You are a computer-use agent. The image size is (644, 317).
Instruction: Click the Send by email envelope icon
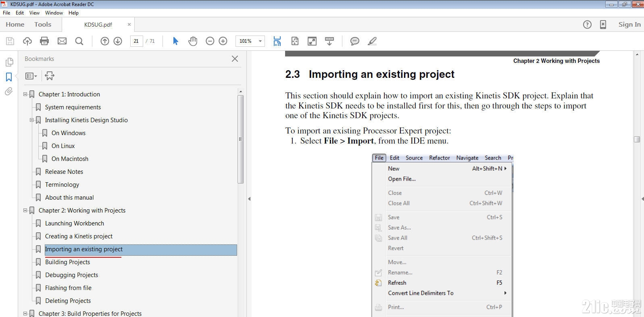tap(62, 41)
